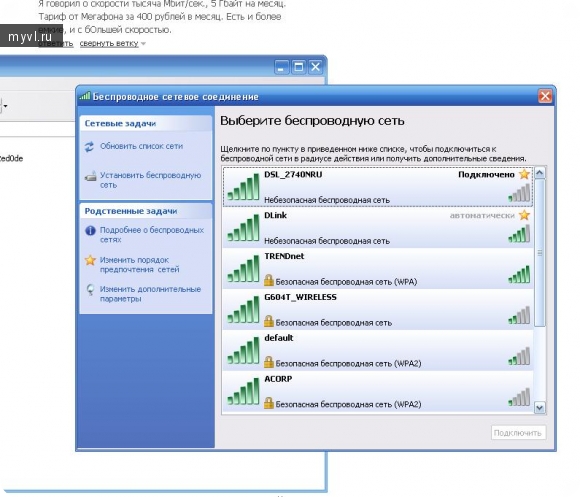This screenshot has width=580, height=497.
Task: Select the DSL_2740NRU network entry
Action: click(x=378, y=187)
